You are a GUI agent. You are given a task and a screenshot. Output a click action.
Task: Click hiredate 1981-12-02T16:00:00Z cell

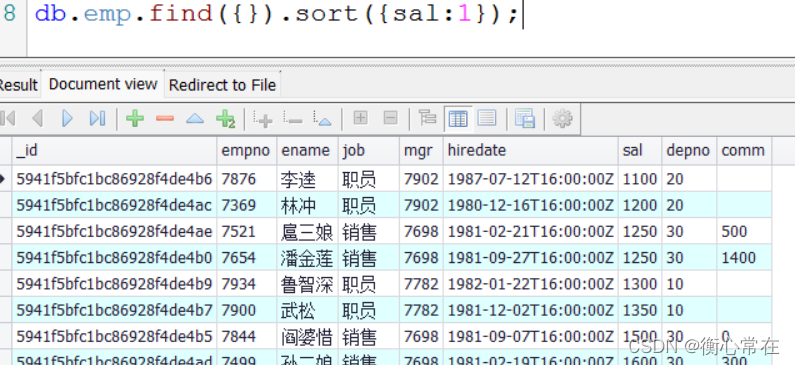pyautogui.click(x=531, y=311)
